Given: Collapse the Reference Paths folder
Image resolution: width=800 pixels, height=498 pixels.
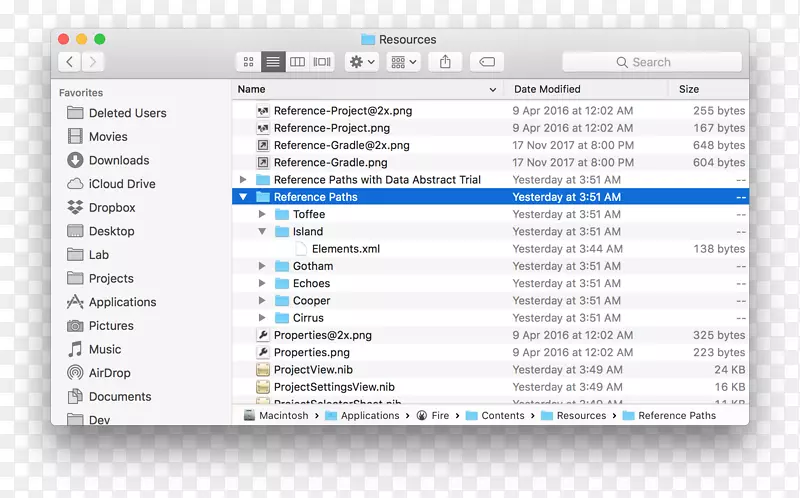Looking at the screenshot, I should coord(243,197).
